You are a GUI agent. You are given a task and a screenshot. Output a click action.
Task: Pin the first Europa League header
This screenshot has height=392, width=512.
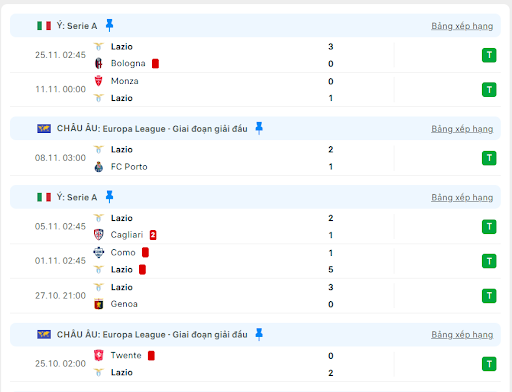pos(259,128)
